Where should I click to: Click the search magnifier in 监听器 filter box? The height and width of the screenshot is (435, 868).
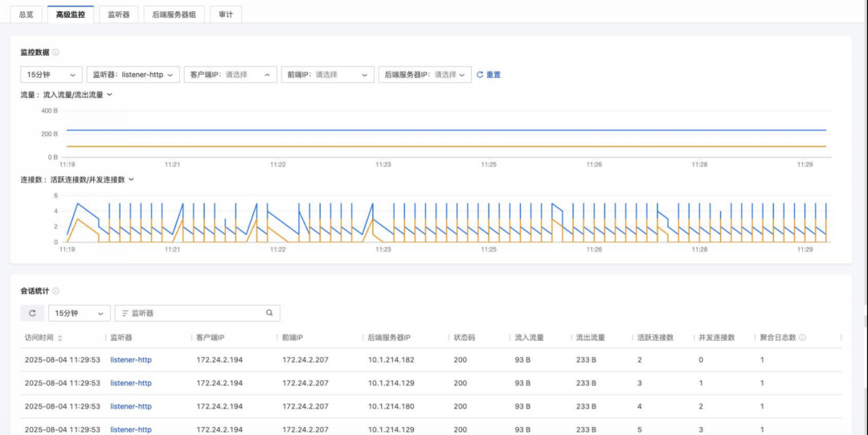[x=269, y=313]
